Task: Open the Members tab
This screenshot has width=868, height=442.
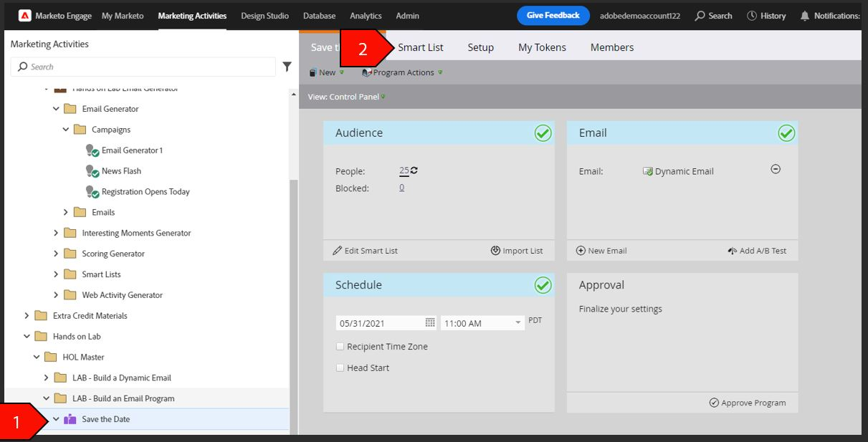Action: 612,47
